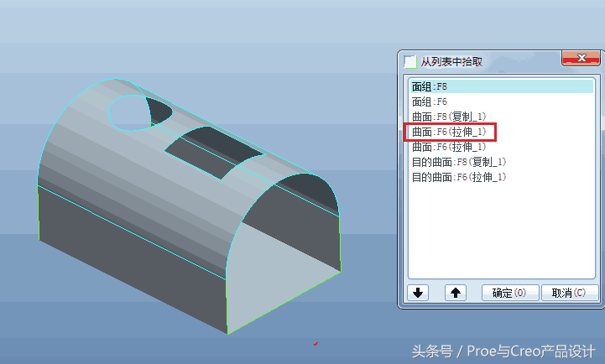
Task: Cancel the dialog with 取消(C) button
Action: point(570,293)
